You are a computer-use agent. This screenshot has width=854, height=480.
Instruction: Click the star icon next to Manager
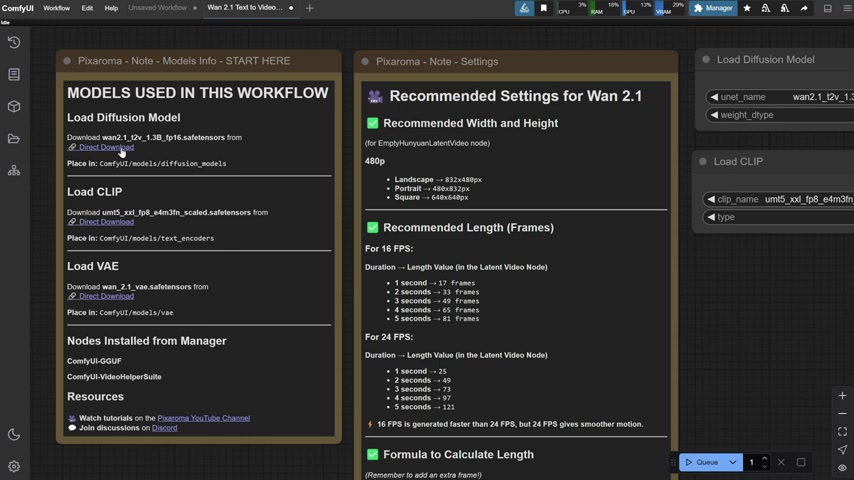pyautogui.click(x=747, y=8)
